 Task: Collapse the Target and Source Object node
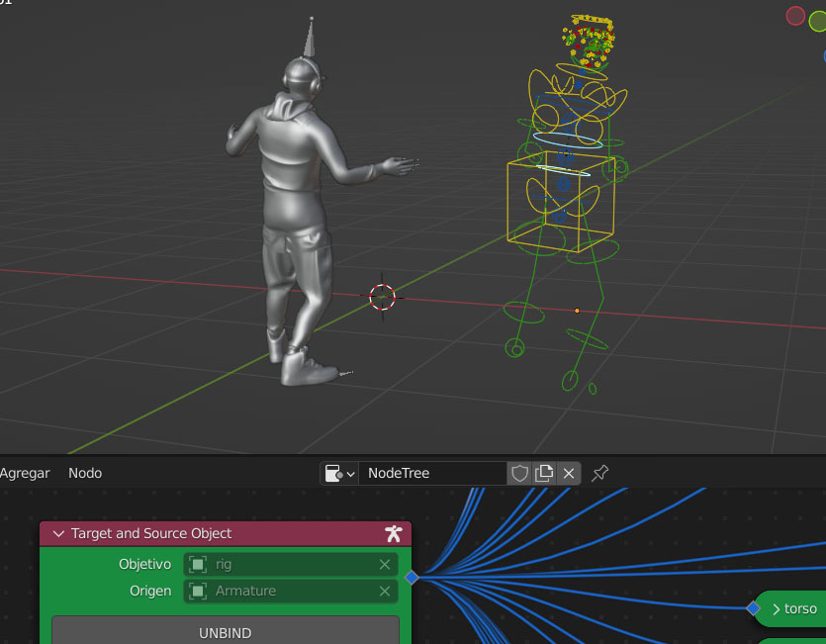coord(58,534)
